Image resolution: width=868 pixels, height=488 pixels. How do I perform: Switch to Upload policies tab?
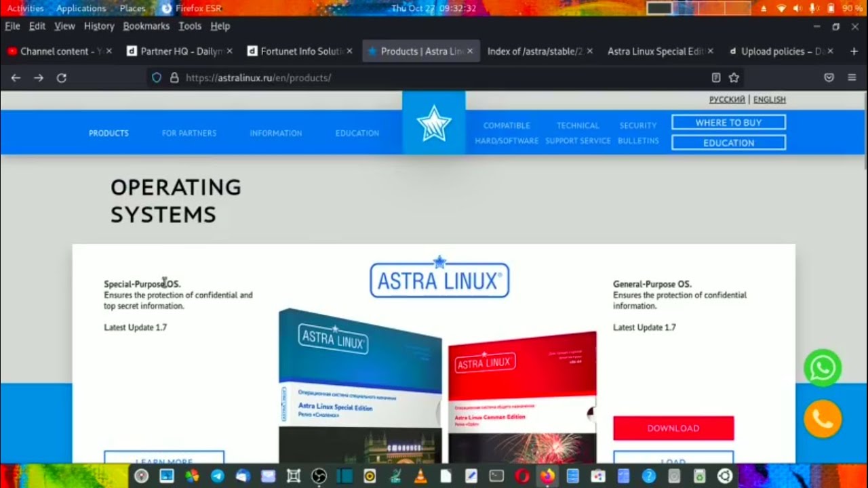[781, 52]
